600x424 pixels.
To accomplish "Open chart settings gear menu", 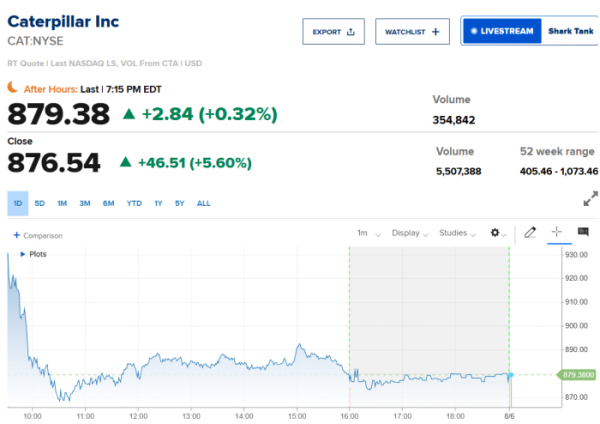I will pyautogui.click(x=495, y=232).
